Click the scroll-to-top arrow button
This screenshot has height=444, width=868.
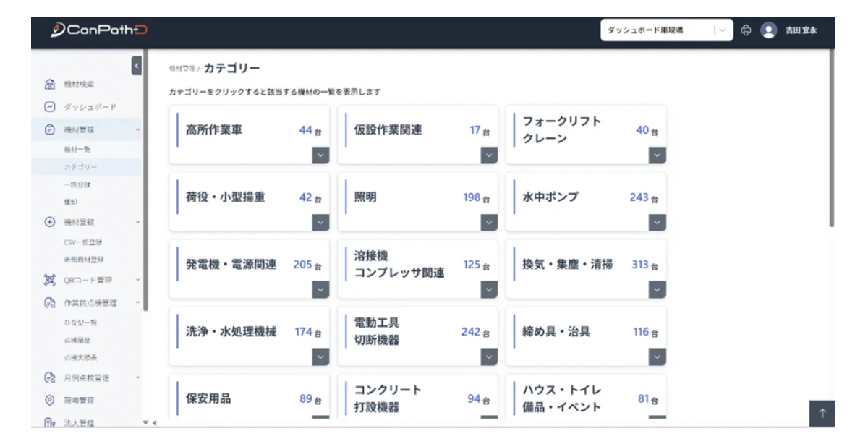pos(822,413)
